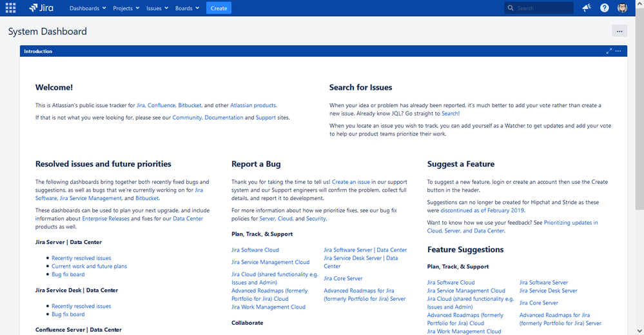
Task: Open Jira Core Server under Report a Bug
Action: click(x=343, y=279)
